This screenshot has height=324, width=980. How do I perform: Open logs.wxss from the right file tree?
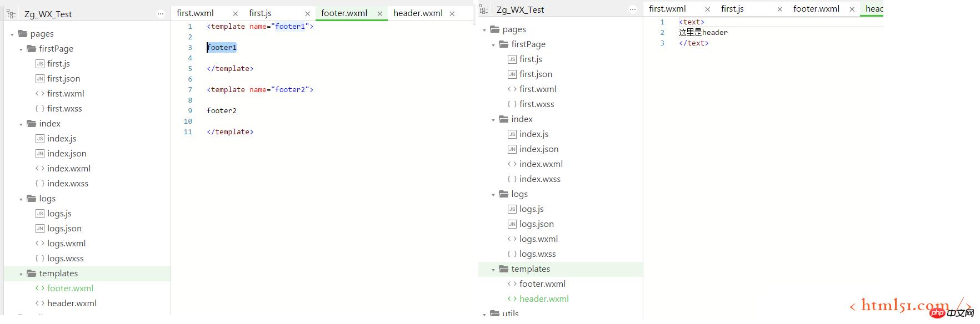(x=537, y=254)
